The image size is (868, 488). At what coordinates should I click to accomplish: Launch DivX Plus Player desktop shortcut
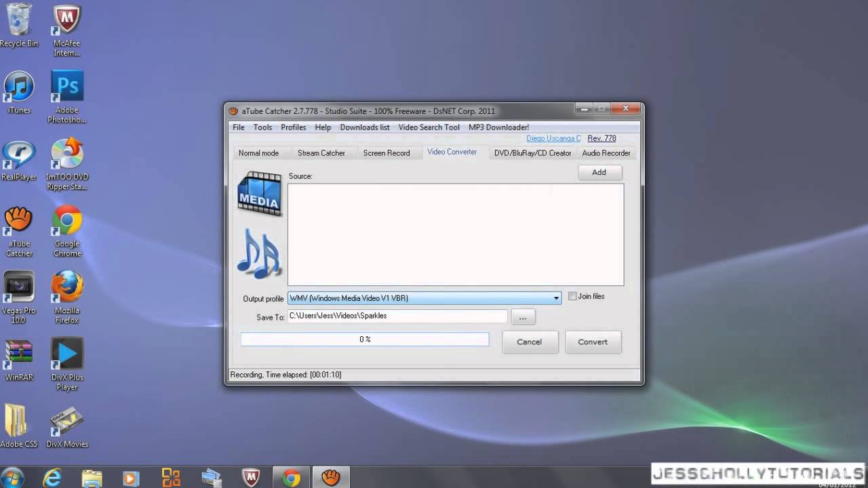[x=67, y=365]
